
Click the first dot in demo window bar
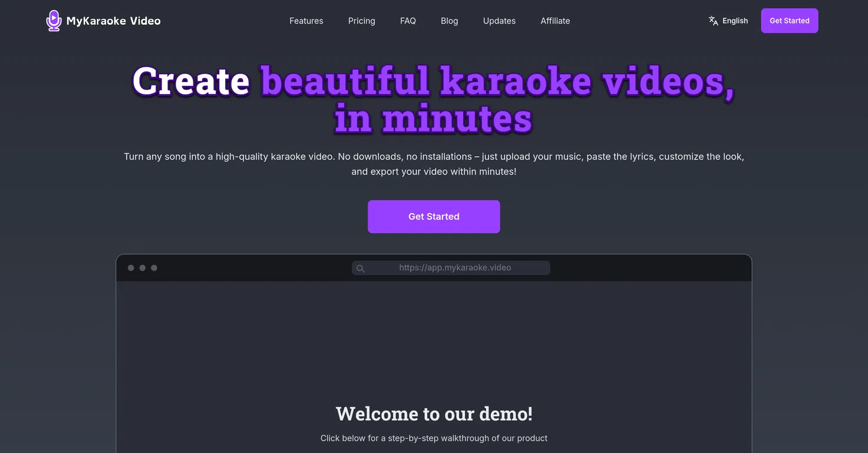[x=131, y=268]
